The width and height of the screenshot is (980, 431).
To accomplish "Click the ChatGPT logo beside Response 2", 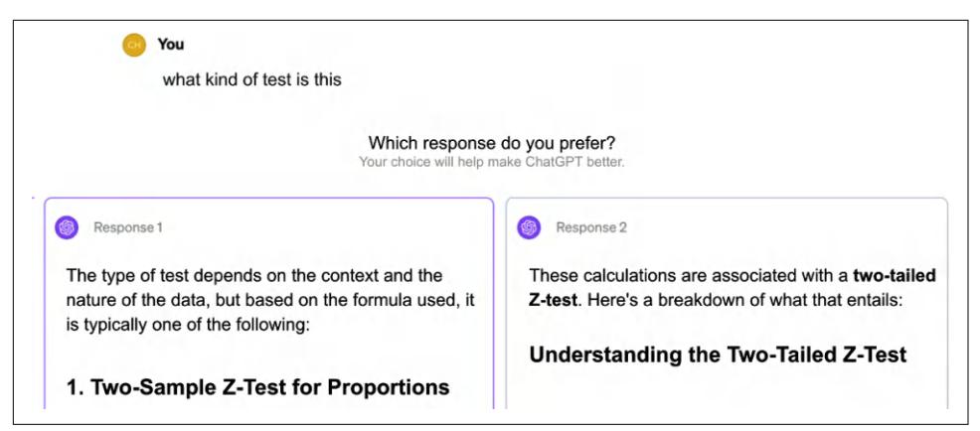I will [x=529, y=227].
